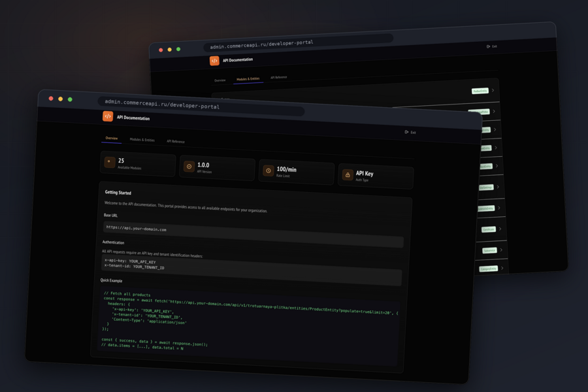Click the orange code logo in front window

click(108, 116)
